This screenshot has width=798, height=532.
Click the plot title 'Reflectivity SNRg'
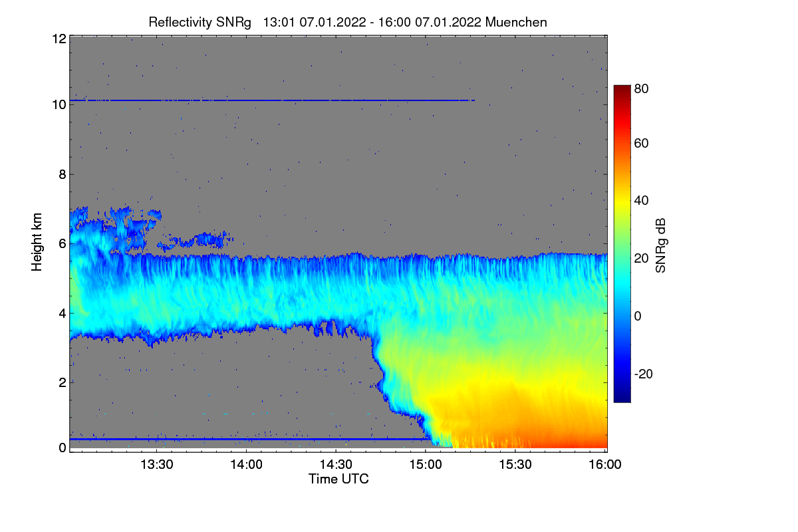pos(199,22)
